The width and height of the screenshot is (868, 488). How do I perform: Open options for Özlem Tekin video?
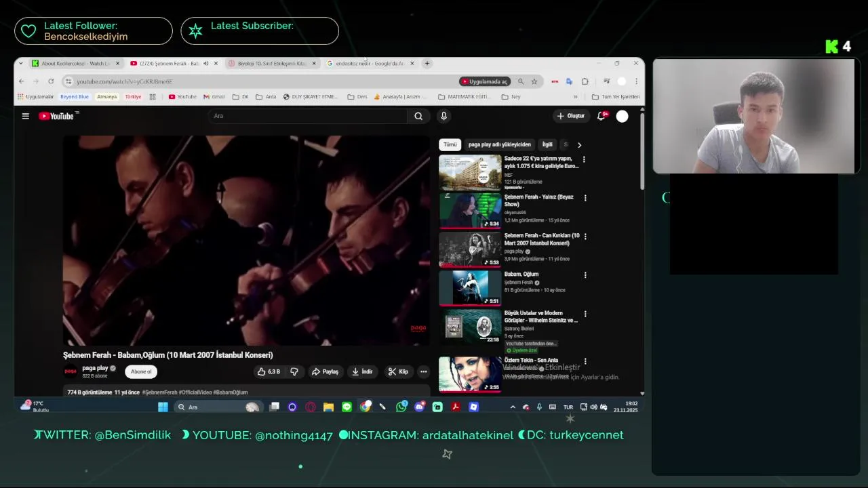[585, 361]
